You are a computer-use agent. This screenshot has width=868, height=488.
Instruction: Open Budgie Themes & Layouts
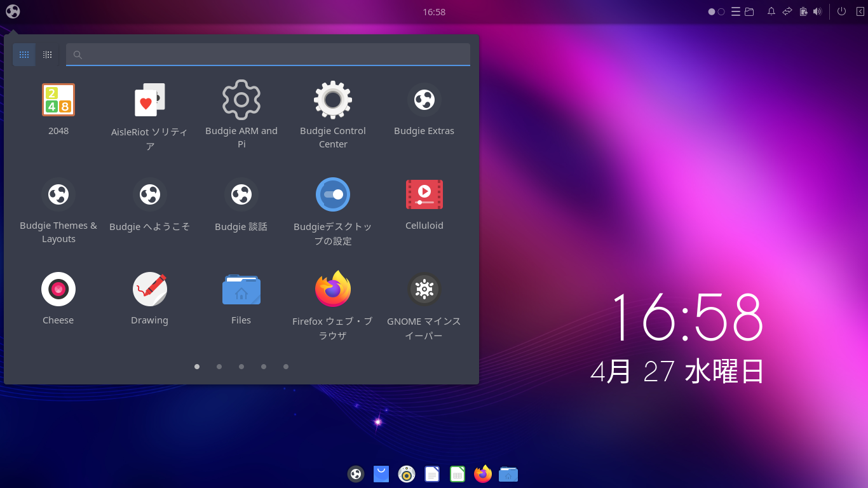pyautogui.click(x=58, y=210)
